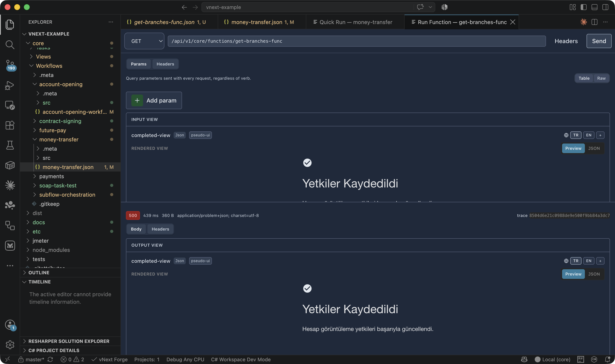Switch Input View rendering to JSON
This screenshot has height=364, width=615.
594,148
